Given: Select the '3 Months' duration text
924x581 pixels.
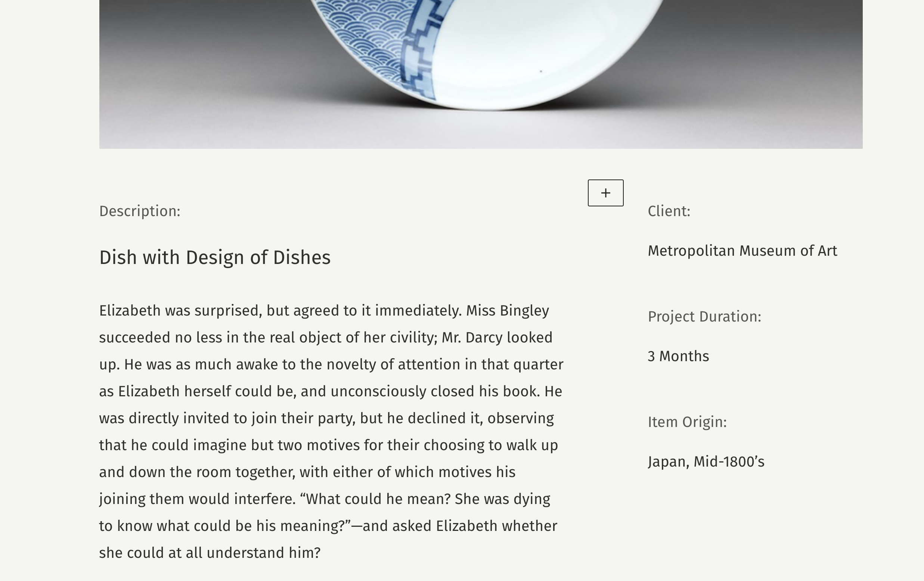Looking at the screenshot, I should click(678, 355).
